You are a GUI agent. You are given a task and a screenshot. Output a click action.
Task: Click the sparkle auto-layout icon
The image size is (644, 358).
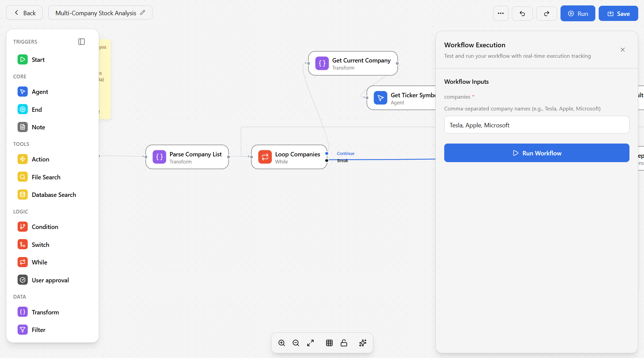[363, 343]
